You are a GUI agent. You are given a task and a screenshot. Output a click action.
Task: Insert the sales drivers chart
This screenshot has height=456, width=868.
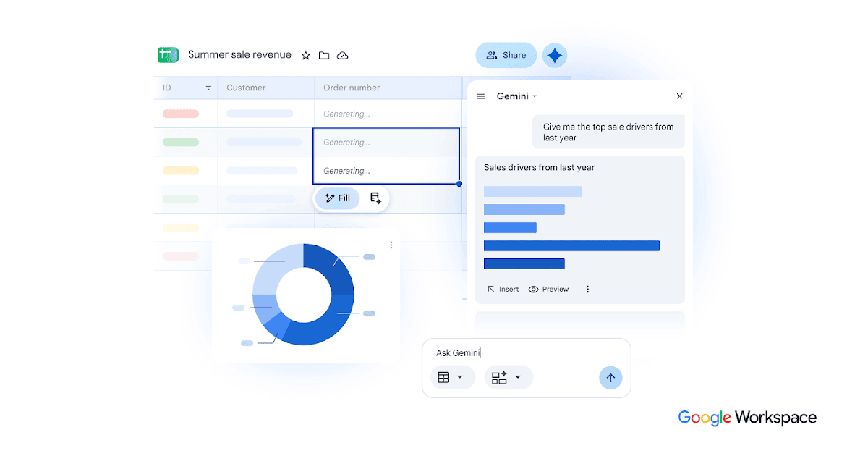pos(503,289)
